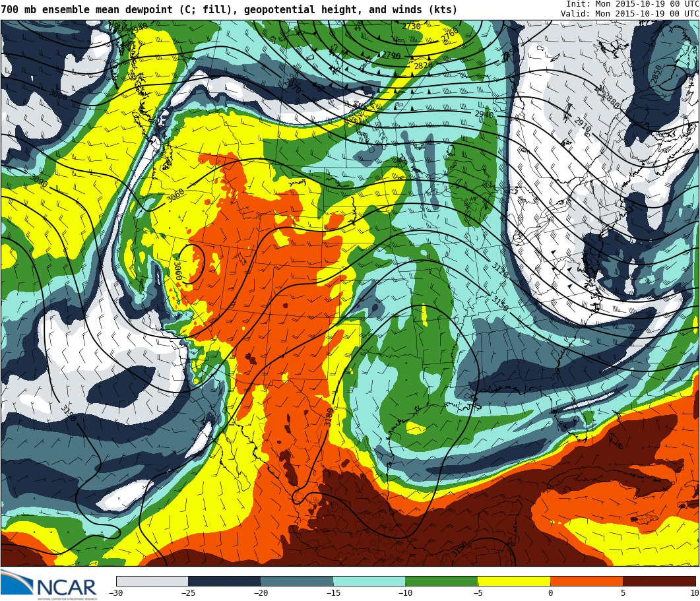
Task: Click the 'Valid: Mon 2015-10-19 00 UTC' line
Action: pyautogui.click(x=630, y=13)
